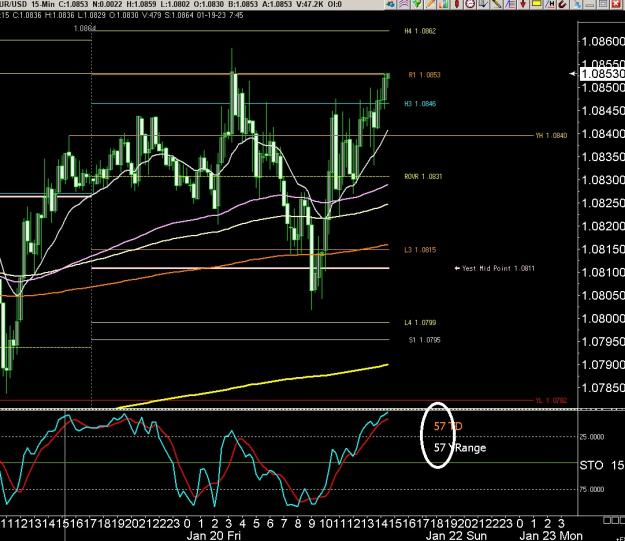Click the red down-arrow marker icon
The image size is (625, 541).
pos(523,4)
